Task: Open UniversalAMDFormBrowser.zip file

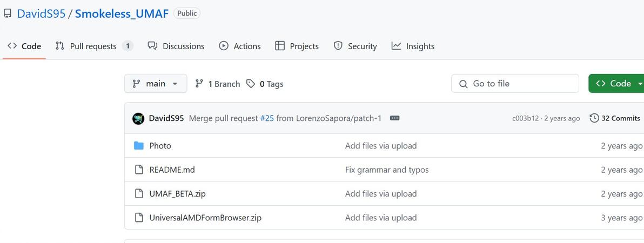Action: 205,218
